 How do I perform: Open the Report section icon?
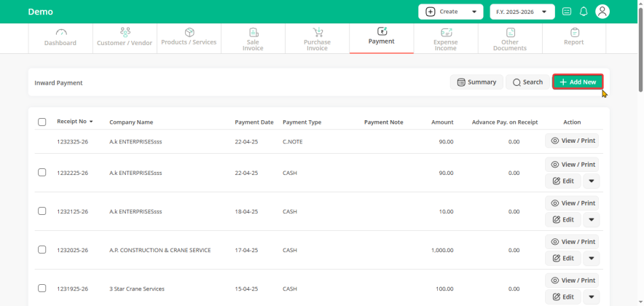coord(575,33)
